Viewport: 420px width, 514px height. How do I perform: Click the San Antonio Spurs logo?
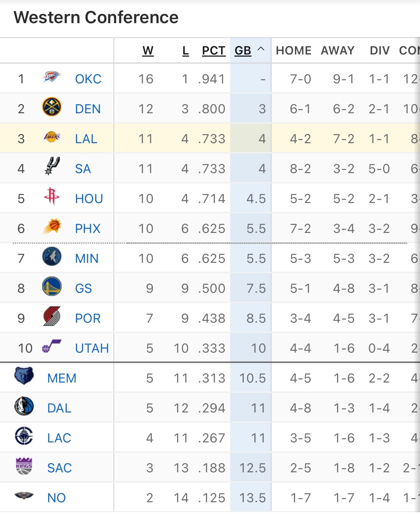52,166
